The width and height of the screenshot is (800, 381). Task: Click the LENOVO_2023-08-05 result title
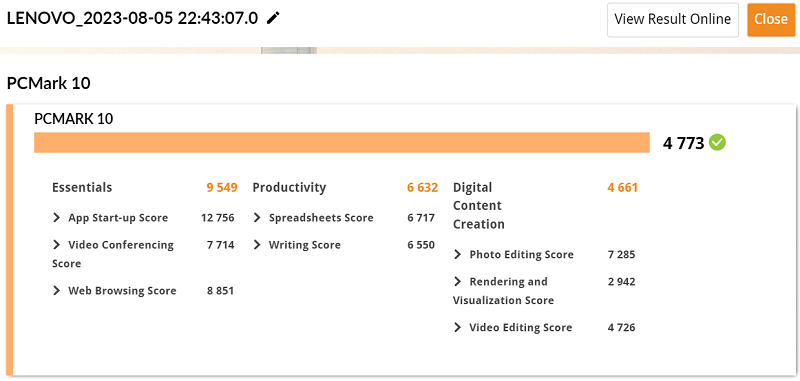click(x=133, y=18)
